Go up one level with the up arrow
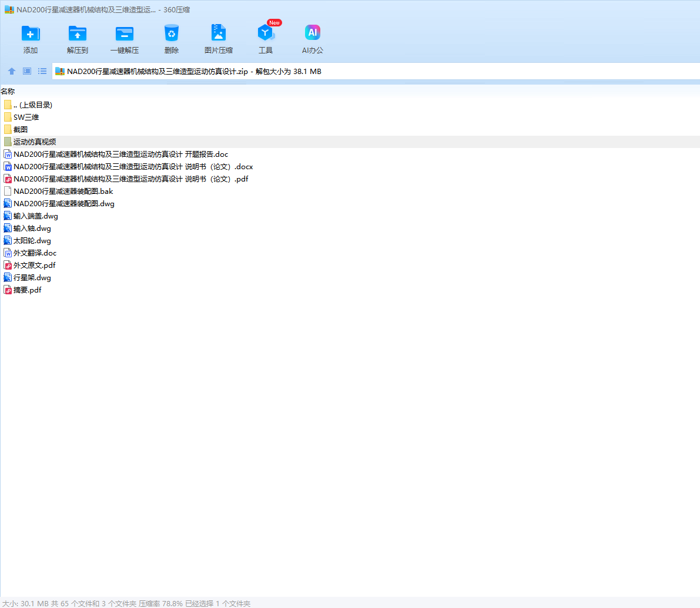Viewport: 700px width, 608px height. (12, 71)
